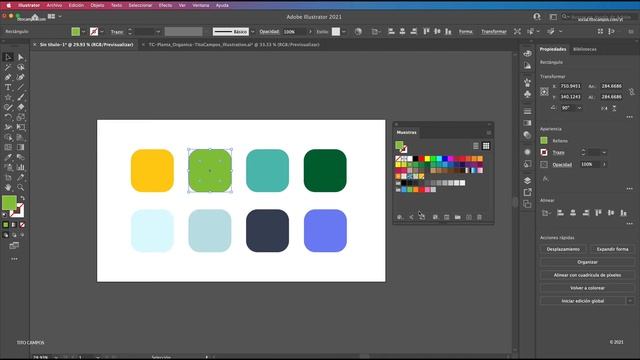Click the Expandir forma button

612,249
